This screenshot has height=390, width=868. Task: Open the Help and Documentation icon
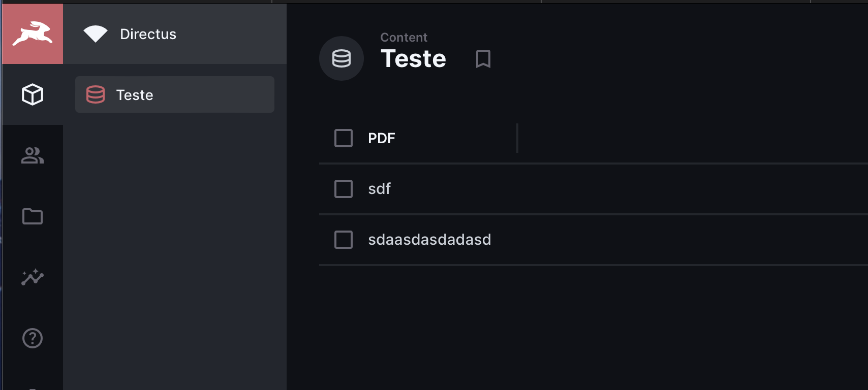33,338
